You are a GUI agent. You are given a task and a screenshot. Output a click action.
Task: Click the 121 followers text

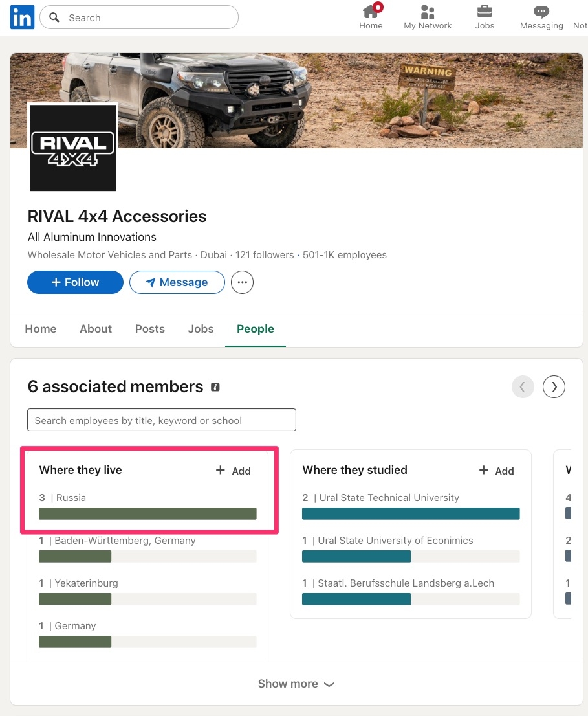coord(265,255)
